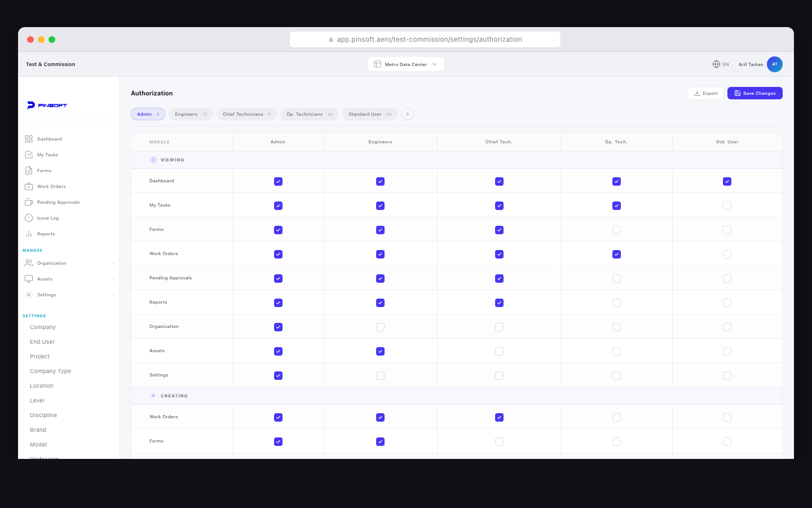The width and height of the screenshot is (812, 508).
Task: Export the authorization settings
Action: (x=705, y=93)
